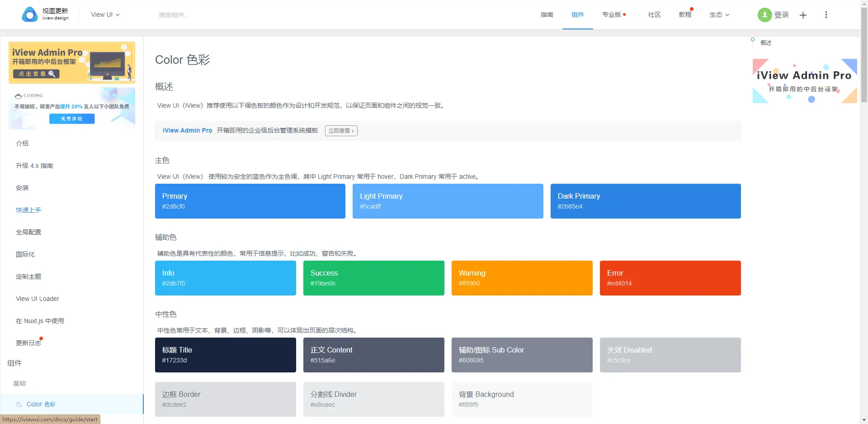Click the Light Primary #5cadff swatch
Viewport: 868px width, 424px height.
click(x=448, y=201)
